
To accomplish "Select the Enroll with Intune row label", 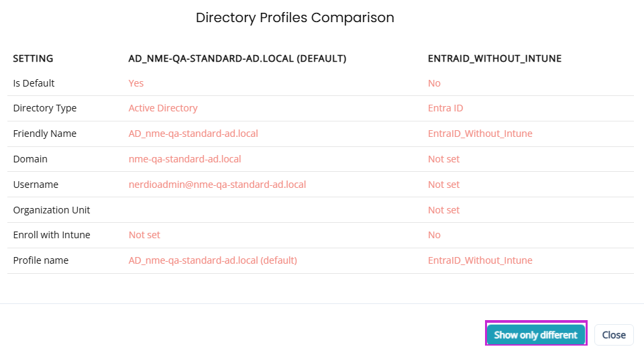I will (x=52, y=235).
